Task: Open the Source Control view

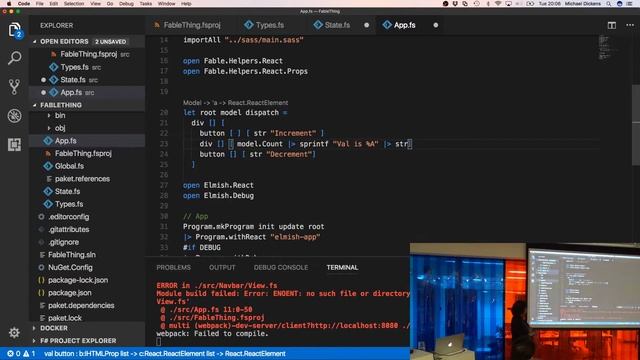Action: coord(14,87)
